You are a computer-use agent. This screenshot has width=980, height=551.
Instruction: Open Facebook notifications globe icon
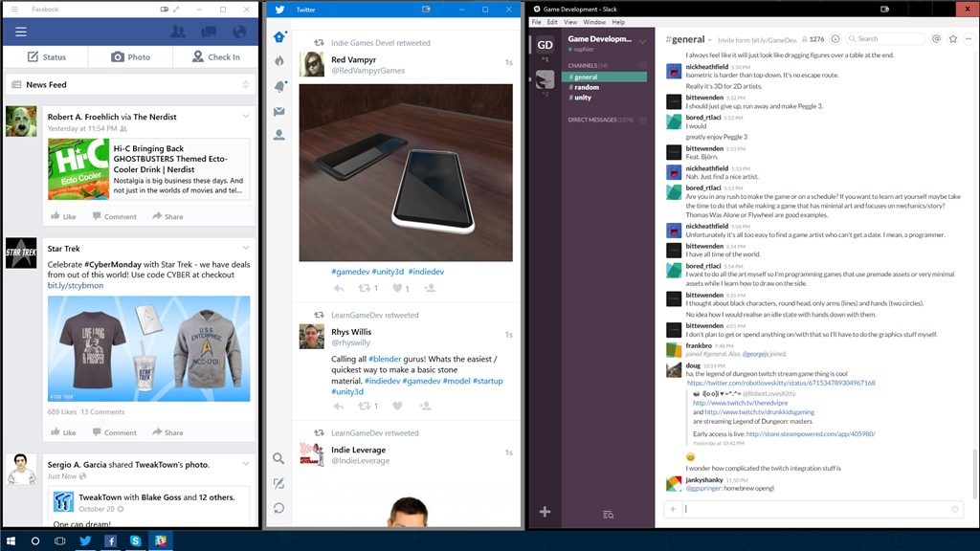[239, 32]
